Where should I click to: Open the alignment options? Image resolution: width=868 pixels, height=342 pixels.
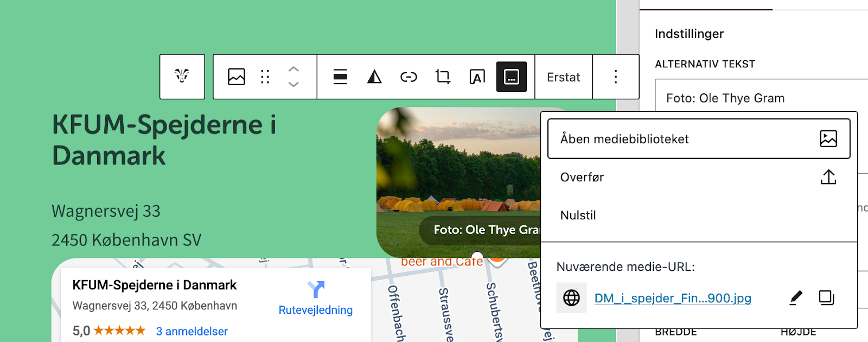click(x=340, y=77)
